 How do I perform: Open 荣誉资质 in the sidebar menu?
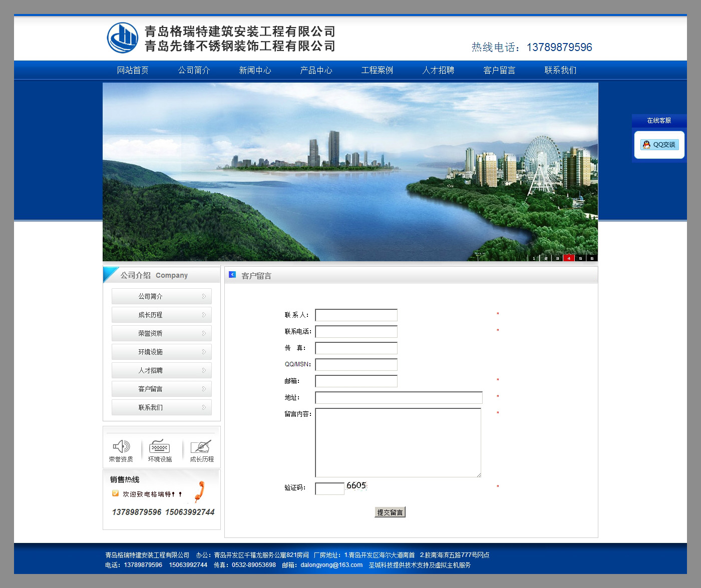[162, 333]
